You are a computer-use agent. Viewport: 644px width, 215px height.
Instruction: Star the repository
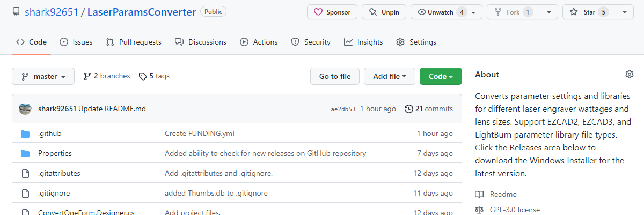click(x=588, y=12)
